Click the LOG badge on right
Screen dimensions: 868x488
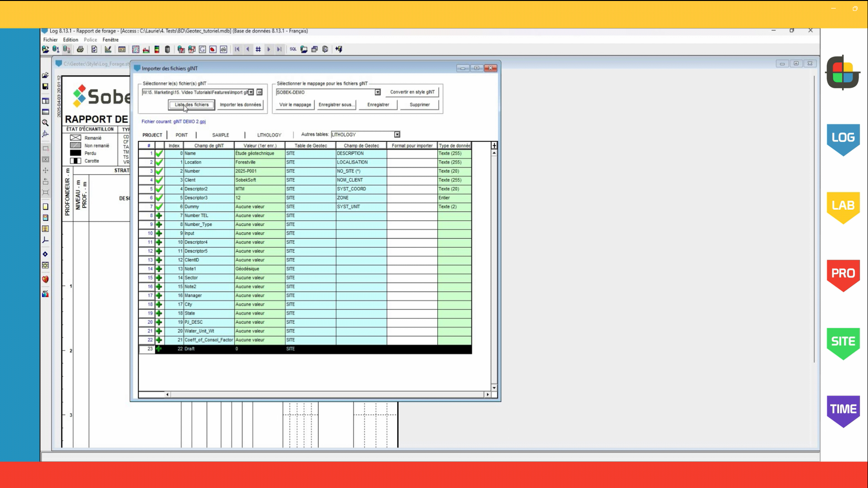(843, 139)
